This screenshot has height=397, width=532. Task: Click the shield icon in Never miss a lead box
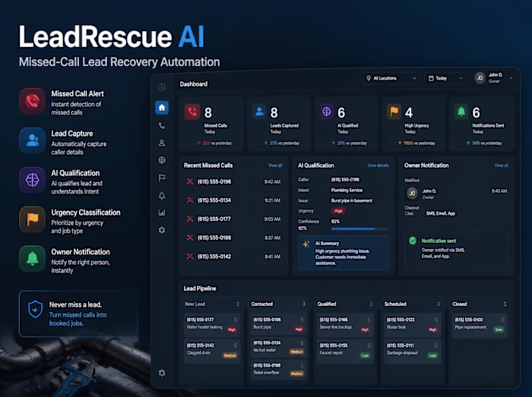pyautogui.click(x=35, y=309)
